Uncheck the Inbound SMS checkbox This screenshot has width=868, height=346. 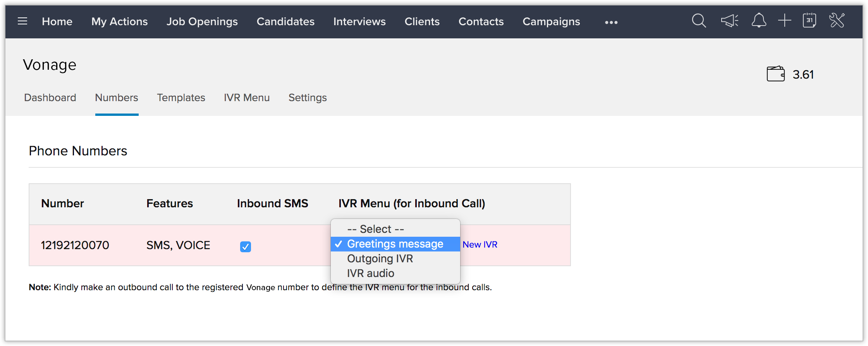(246, 246)
